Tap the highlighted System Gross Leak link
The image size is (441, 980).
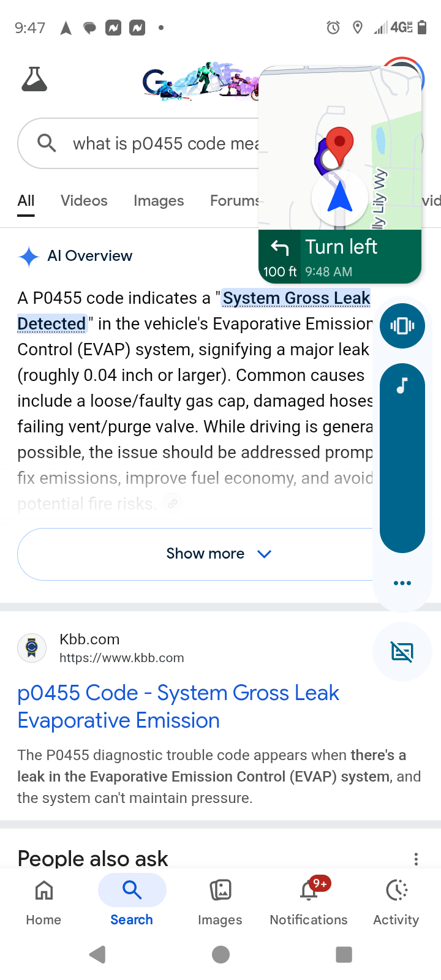click(296, 298)
